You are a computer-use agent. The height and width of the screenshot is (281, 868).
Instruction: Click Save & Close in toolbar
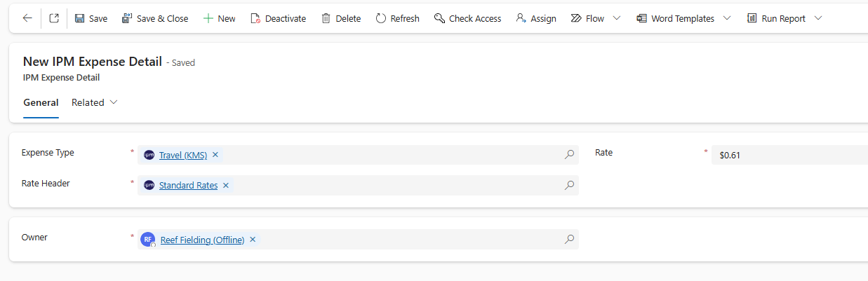point(155,18)
